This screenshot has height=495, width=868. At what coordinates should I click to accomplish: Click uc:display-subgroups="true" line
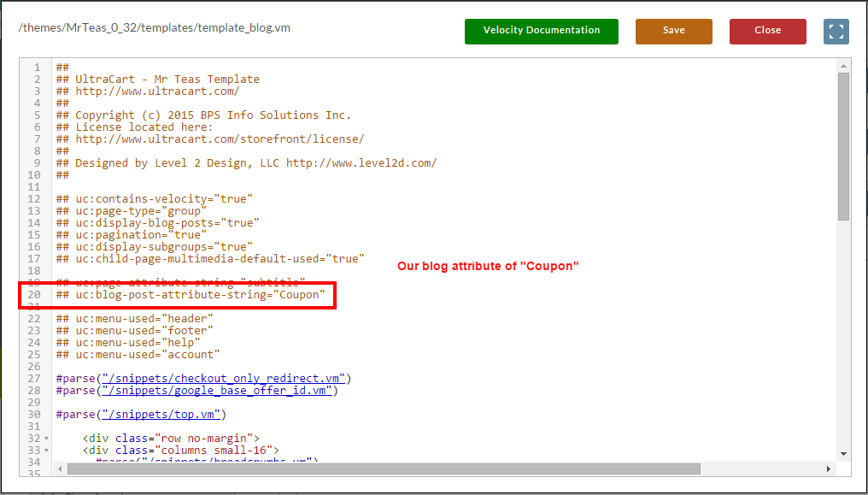click(155, 246)
